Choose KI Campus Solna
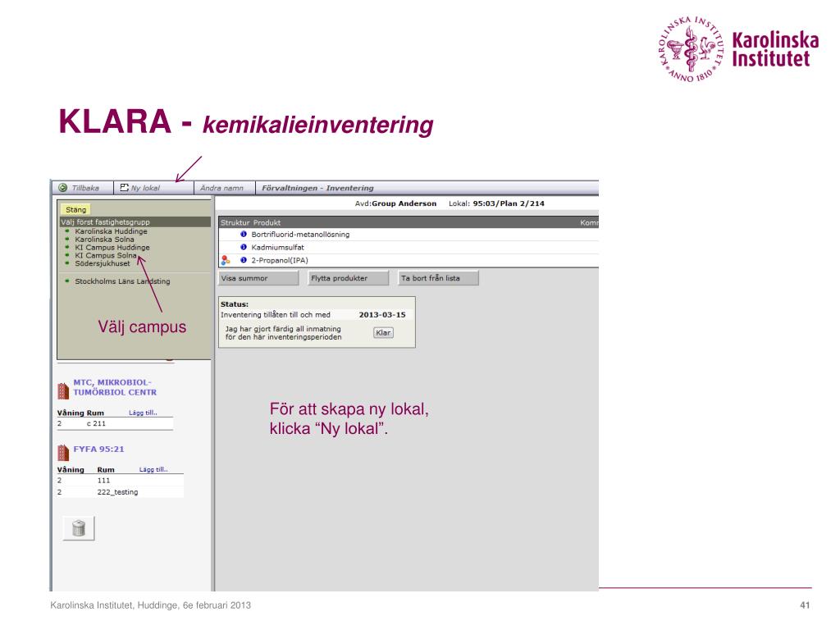Viewport: 840px width, 630px height. point(106,256)
